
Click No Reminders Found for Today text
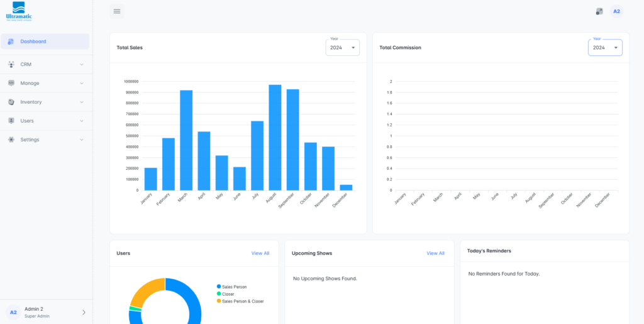pyautogui.click(x=504, y=274)
